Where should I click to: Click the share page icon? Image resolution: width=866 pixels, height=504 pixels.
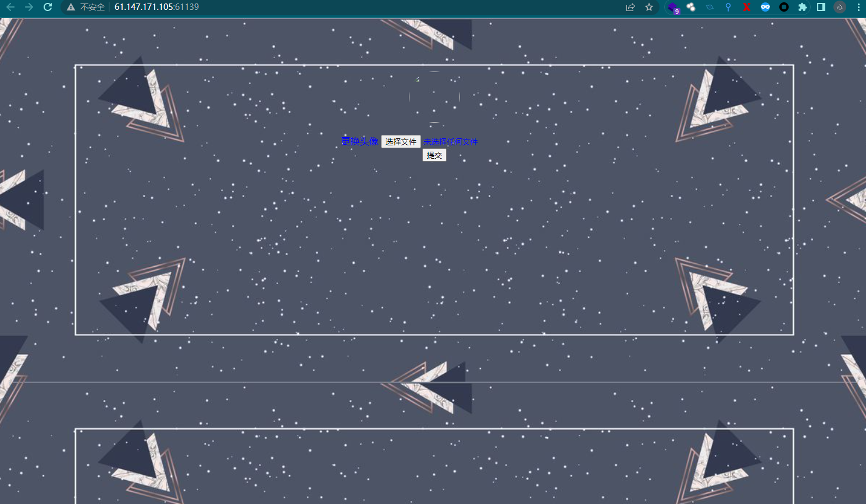point(630,7)
